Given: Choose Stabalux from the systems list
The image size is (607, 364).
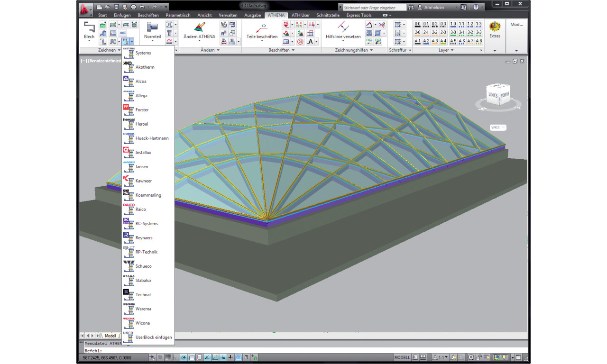Looking at the screenshot, I should click(148, 281).
